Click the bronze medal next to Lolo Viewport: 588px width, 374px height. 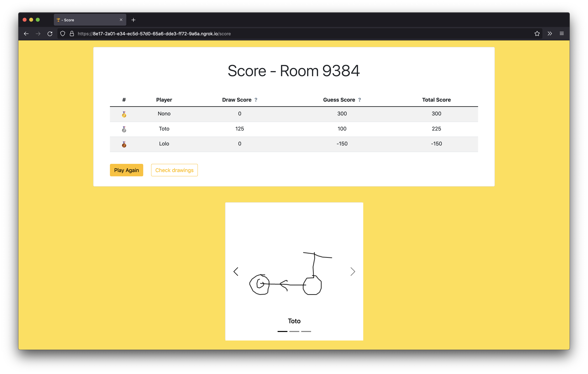pyautogui.click(x=124, y=144)
